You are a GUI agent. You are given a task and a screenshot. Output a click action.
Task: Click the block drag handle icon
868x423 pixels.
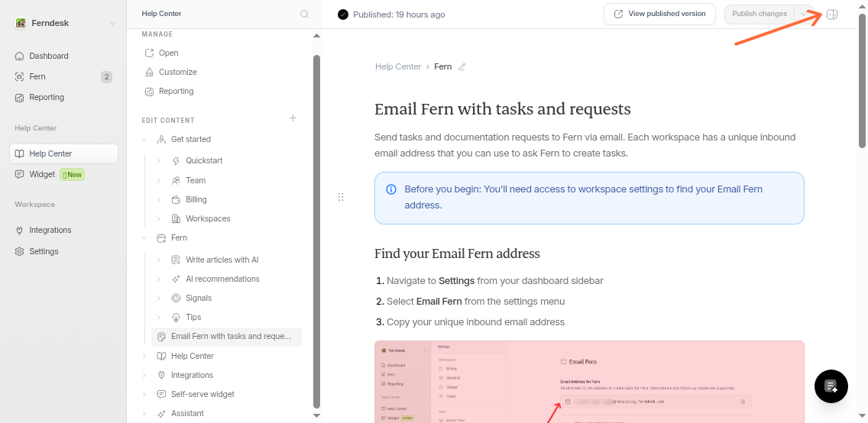click(x=341, y=198)
